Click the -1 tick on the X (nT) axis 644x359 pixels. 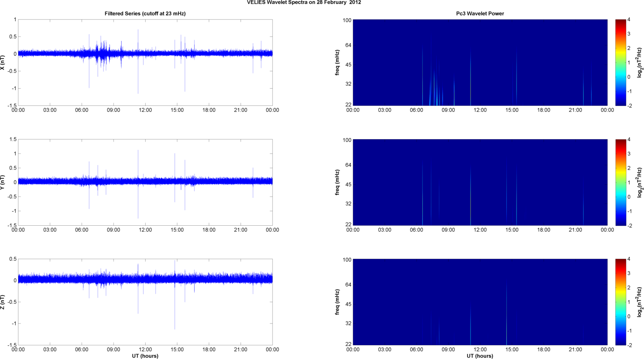point(14,89)
